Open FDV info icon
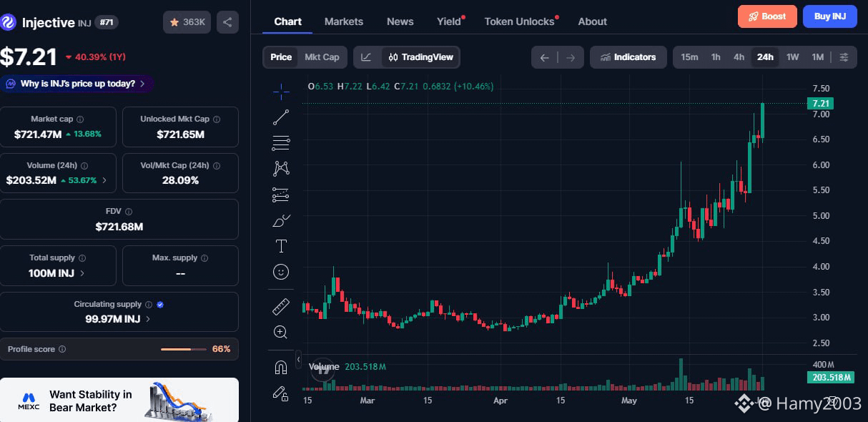This screenshot has height=422, width=868. [129, 212]
